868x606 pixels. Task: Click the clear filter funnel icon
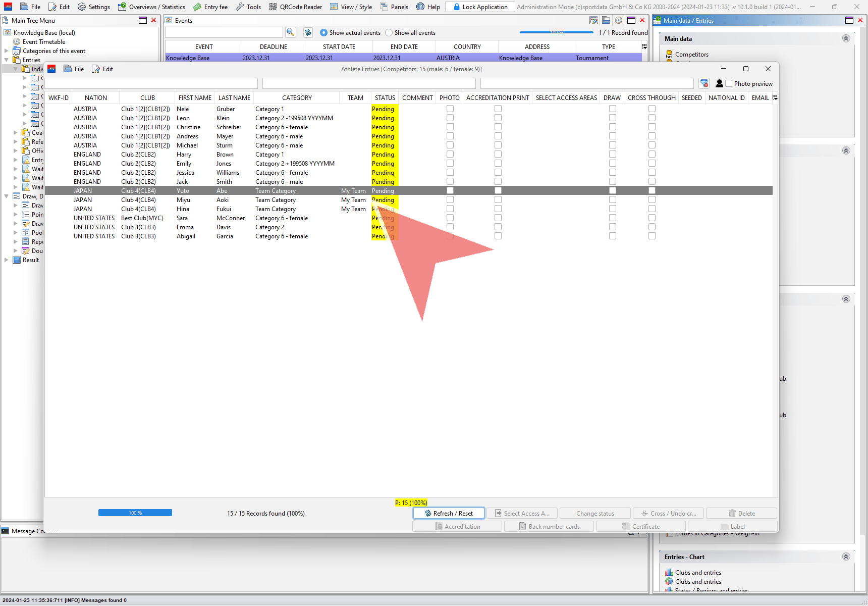click(704, 83)
